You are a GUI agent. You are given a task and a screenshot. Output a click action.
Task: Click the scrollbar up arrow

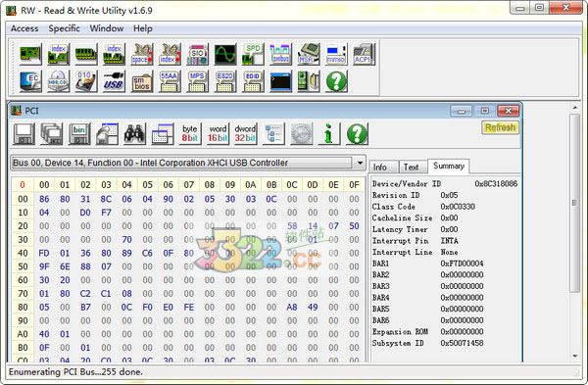click(x=575, y=108)
